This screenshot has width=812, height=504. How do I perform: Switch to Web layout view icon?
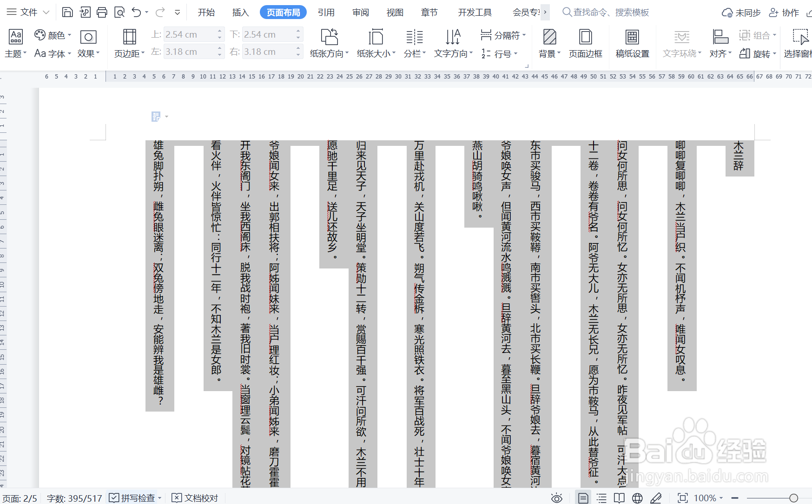(637, 498)
